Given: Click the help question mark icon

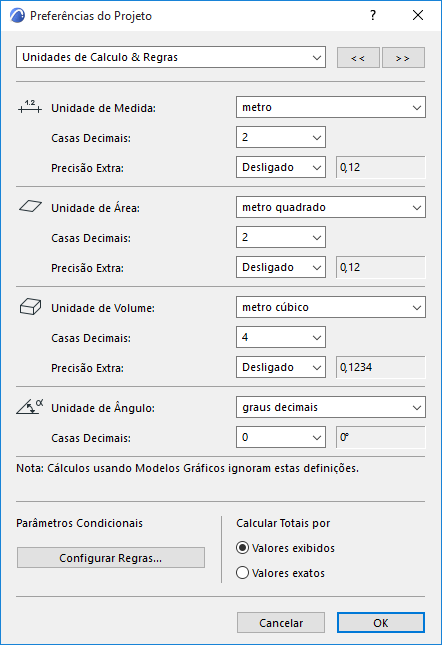Looking at the screenshot, I should pos(373,16).
